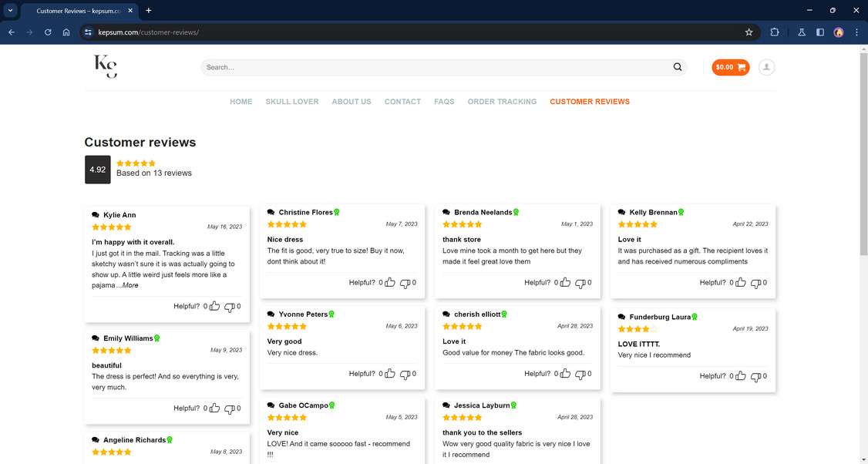Click the Kg site logo
This screenshot has width=868, height=464.
(x=105, y=66)
